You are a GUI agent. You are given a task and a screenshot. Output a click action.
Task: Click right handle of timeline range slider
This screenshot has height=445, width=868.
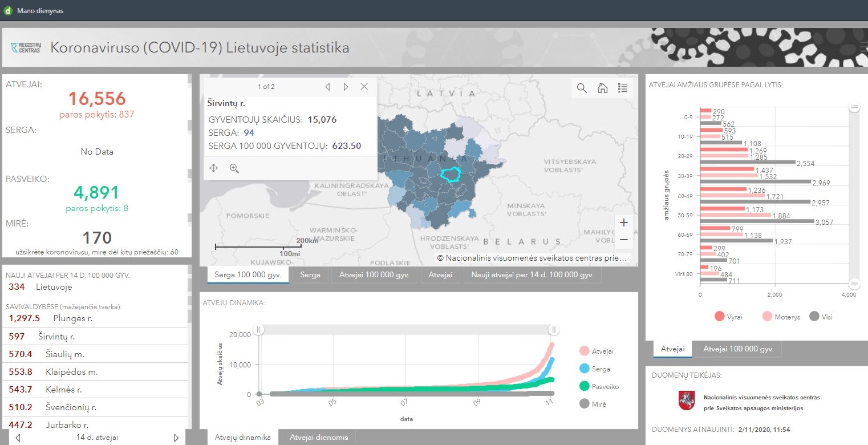[553, 330]
